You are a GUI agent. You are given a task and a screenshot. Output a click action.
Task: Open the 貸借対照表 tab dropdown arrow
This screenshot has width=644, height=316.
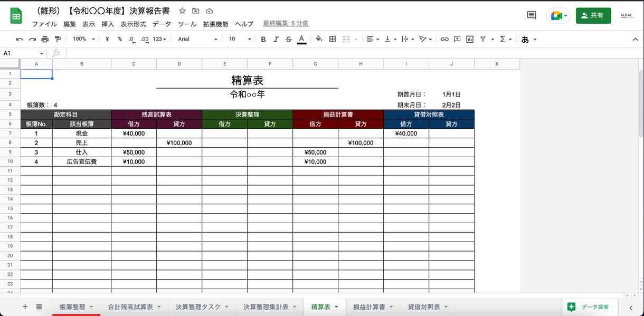(x=446, y=307)
